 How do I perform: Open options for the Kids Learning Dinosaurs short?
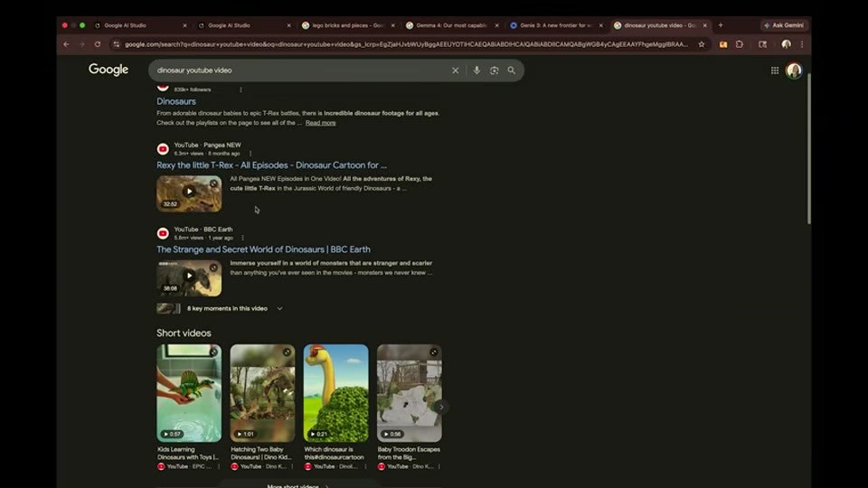coord(219,466)
